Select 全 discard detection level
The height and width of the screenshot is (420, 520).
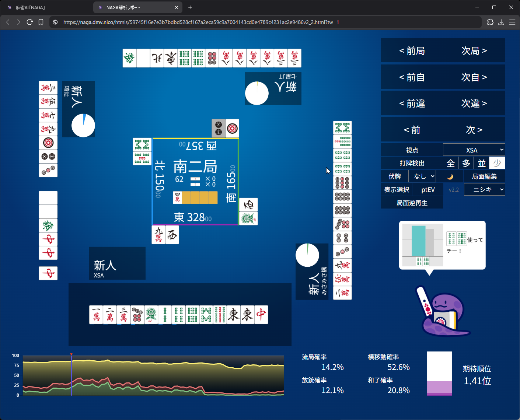click(450, 163)
